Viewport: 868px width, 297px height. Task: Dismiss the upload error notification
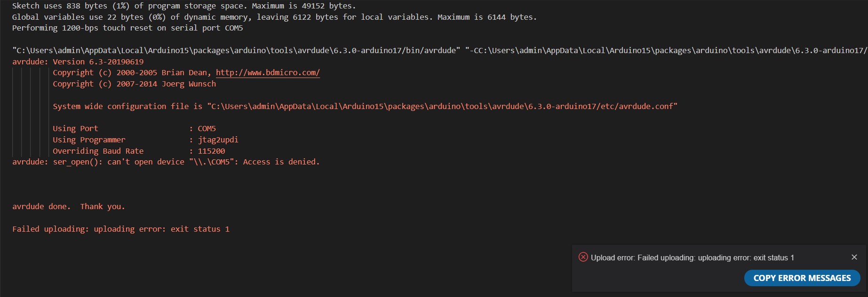pos(854,257)
